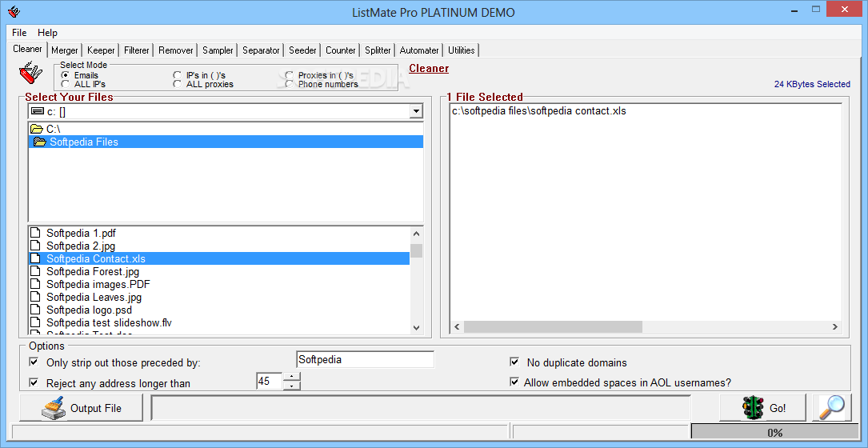Switch to the Seeder tab
The image size is (868, 448).
(x=302, y=50)
